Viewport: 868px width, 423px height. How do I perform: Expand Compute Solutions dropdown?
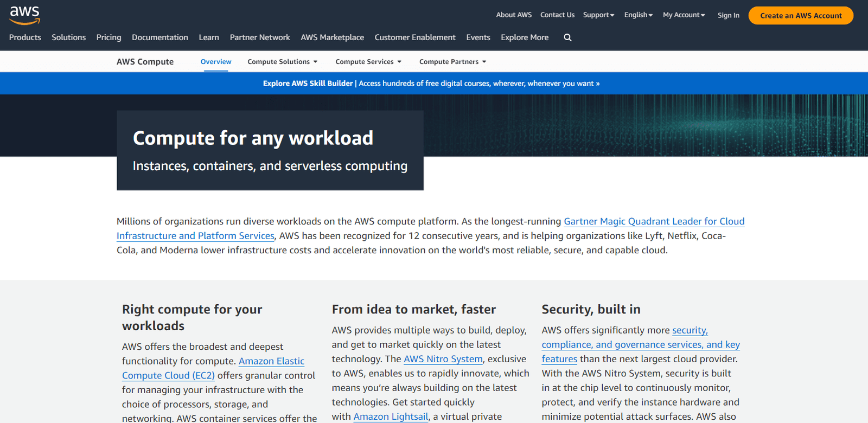[283, 62]
